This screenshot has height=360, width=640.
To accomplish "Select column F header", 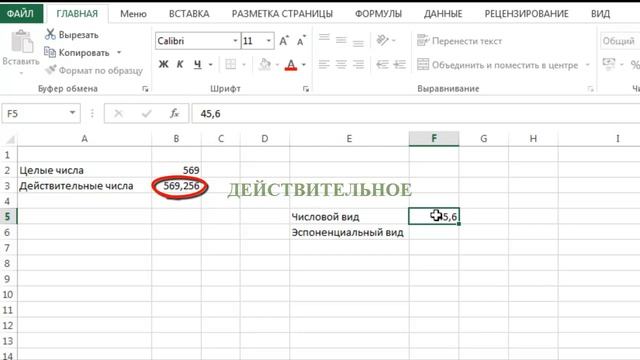I will (434, 139).
